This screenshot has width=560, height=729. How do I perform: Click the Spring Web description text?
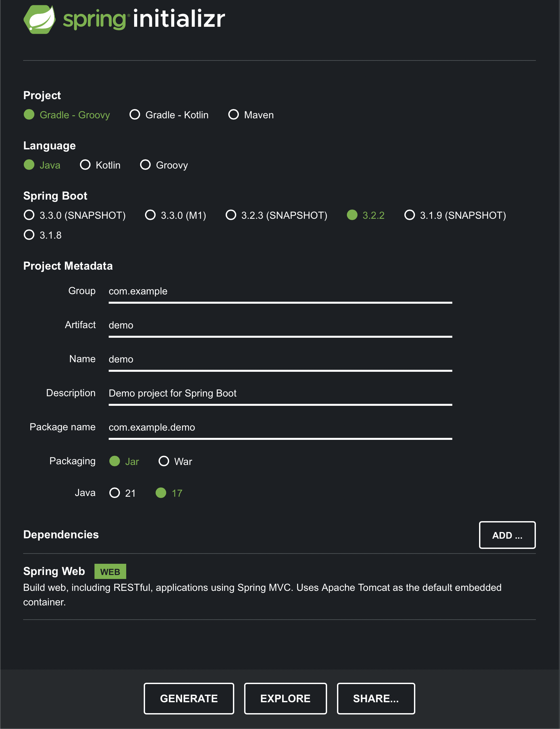click(262, 595)
